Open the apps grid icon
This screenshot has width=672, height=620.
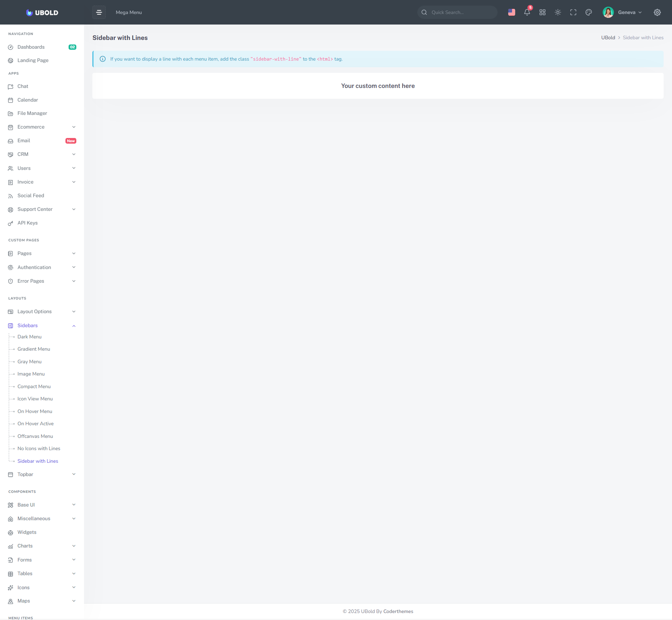click(542, 12)
